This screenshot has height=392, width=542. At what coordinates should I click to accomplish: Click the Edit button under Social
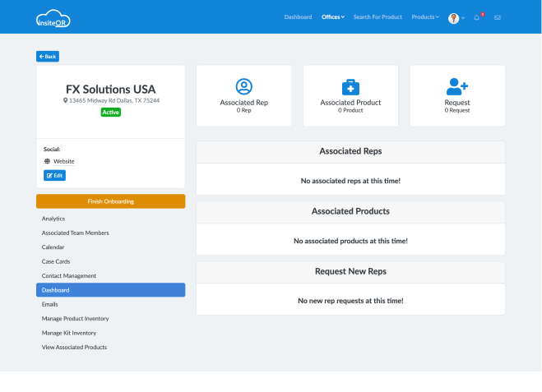click(54, 175)
